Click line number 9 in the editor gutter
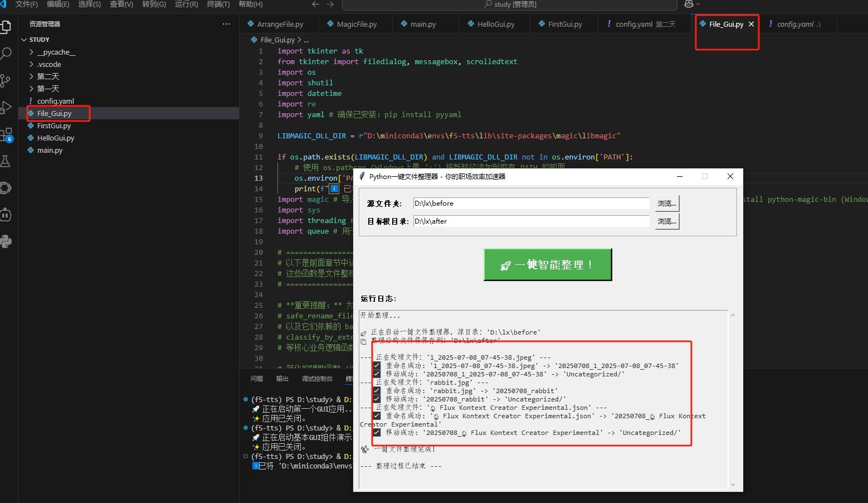The height and width of the screenshot is (503, 868). (260, 136)
